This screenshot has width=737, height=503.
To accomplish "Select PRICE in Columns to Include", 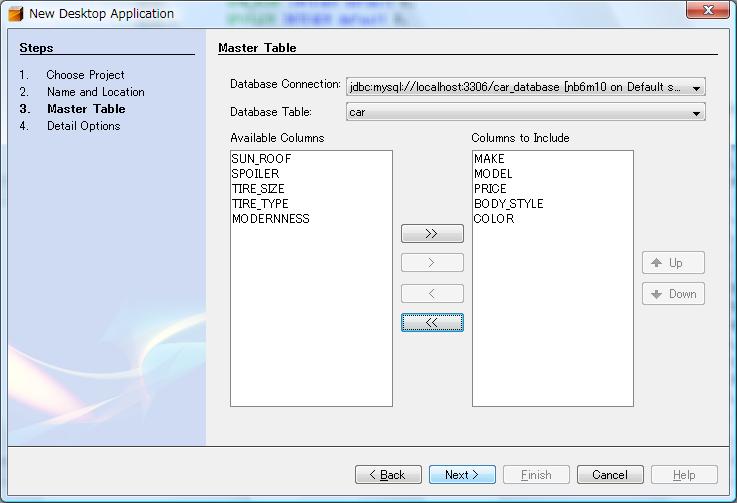I will pyautogui.click(x=490, y=189).
